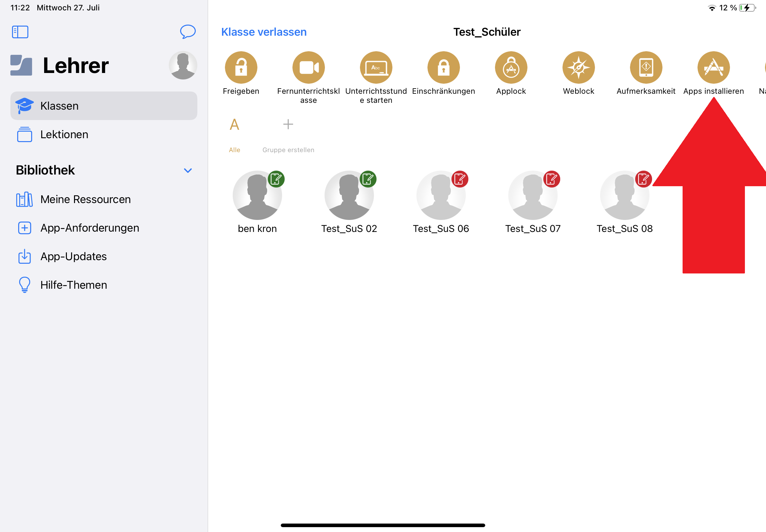
Task: Tap green device badge on ben kron
Action: (276, 179)
